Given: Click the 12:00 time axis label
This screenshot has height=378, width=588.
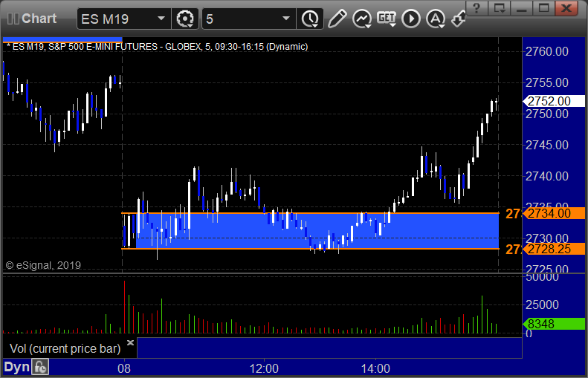Looking at the screenshot, I should [264, 368].
